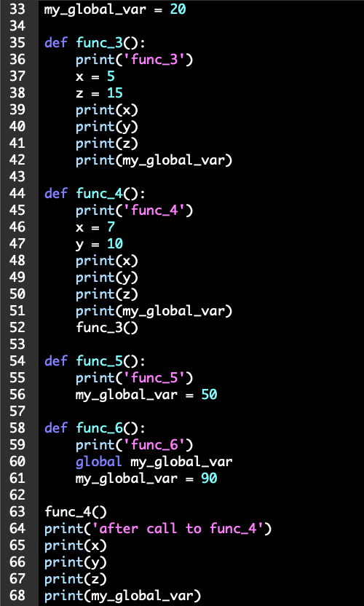The width and height of the screenshot is (364, 606).
Task: Click the def keyword on line 54
Action: coord(56,361)
